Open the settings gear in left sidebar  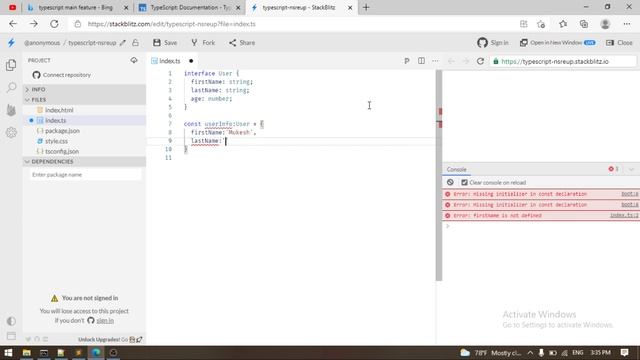tap(11, 132)
